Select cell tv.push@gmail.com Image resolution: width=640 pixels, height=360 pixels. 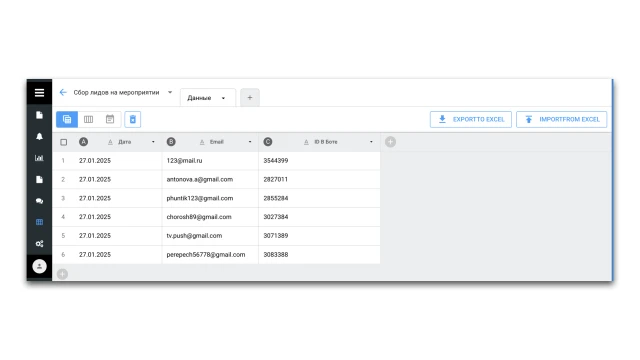coord(210,236)
